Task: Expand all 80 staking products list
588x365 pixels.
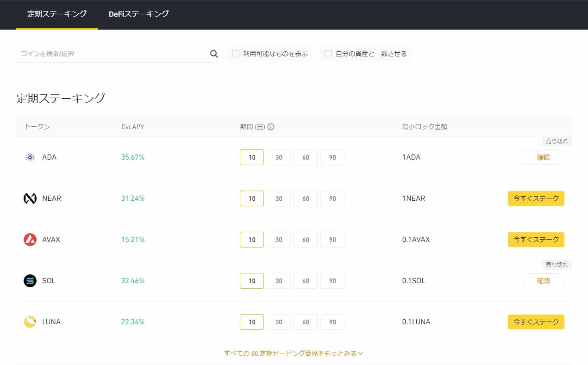Action: click(x=294, y=353)
